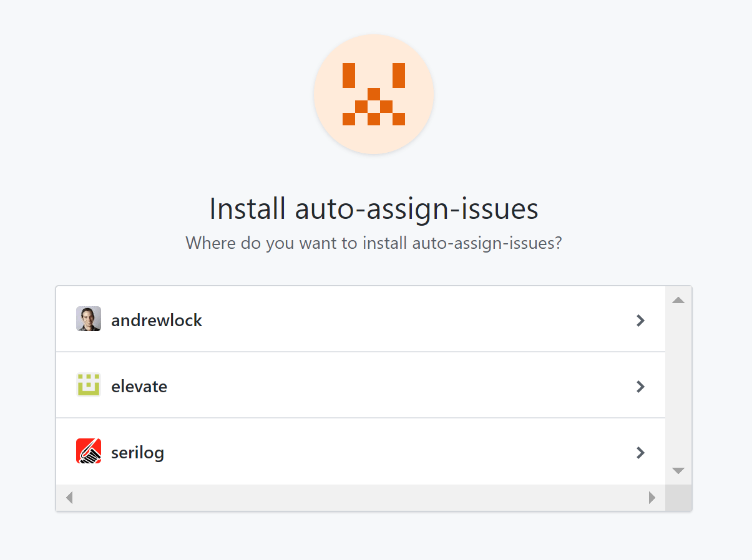Open the chevron on the serilog row

click(x=640, y=453)
